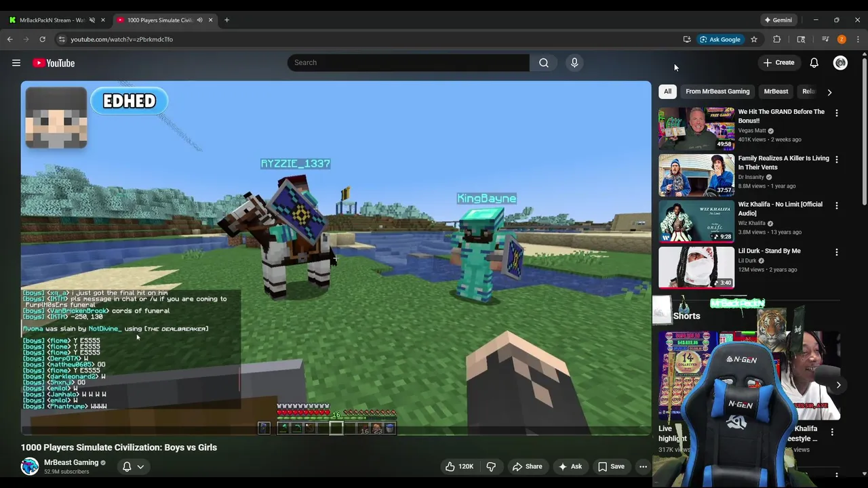Bookmark this page with star icon
Screen dimensions: 868x488
(753, 39)
